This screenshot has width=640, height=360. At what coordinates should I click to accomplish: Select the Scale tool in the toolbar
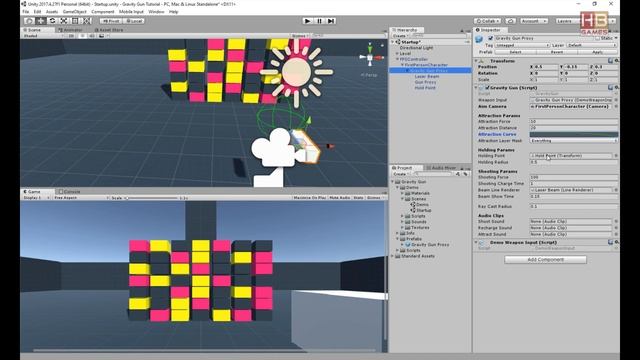point(64,21)
